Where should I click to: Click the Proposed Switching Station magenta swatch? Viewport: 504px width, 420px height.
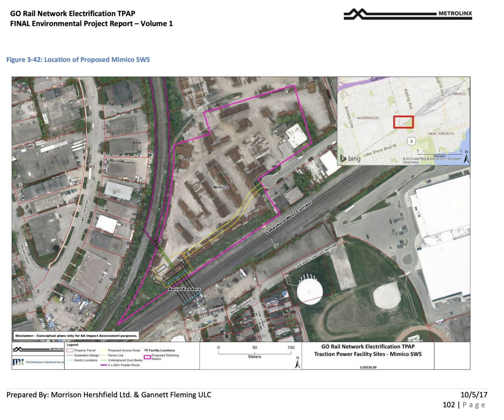(147, 357)
